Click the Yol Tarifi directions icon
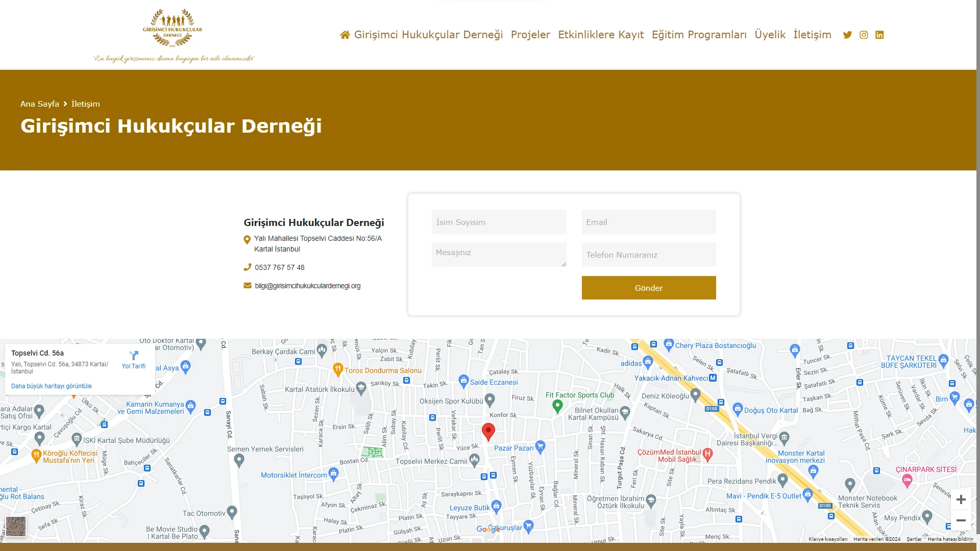This screenshot has width=980, height=551. pyautogui.click(x=134, y=356)
